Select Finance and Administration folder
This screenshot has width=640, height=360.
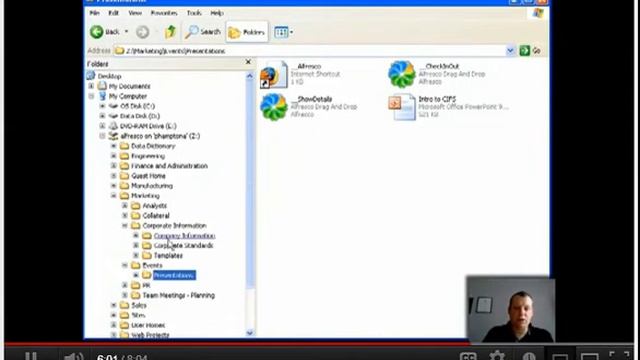169,166
